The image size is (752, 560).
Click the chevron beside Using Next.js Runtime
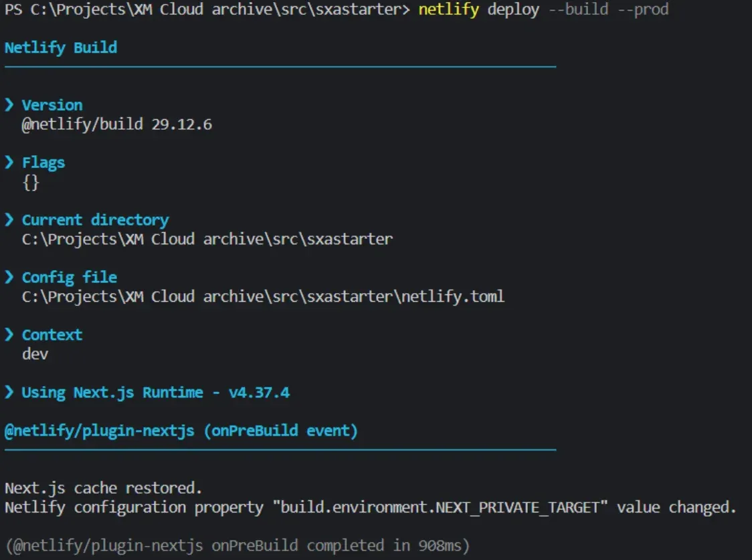pos(9,392)
